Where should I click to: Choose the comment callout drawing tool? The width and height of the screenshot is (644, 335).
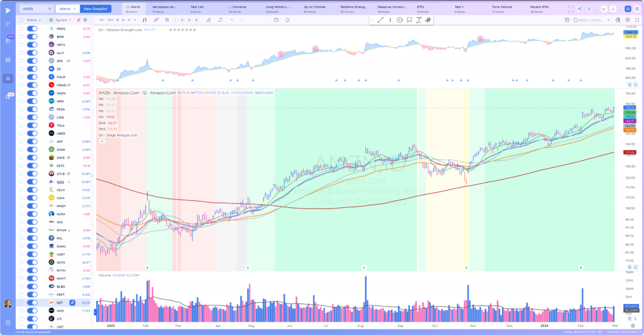[409, 20]
